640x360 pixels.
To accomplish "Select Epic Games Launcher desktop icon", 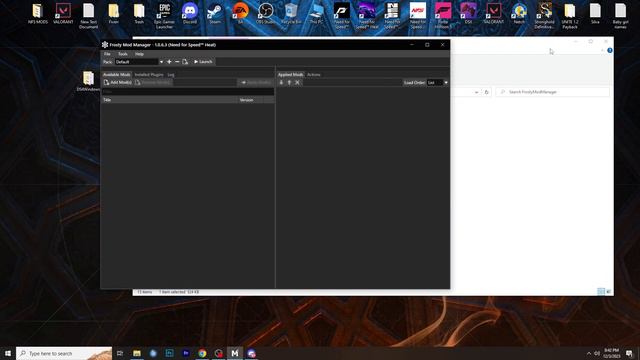I will click(x=164, y=16).
